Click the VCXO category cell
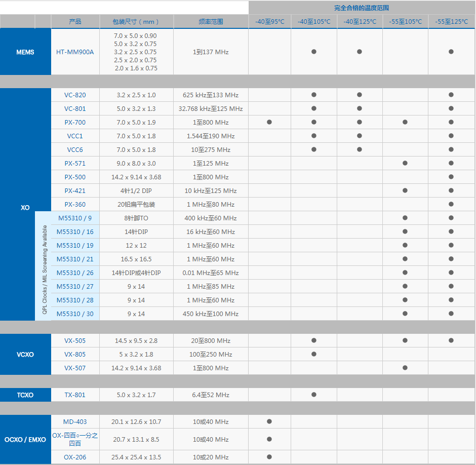Image resolution: width=476 pixels, height=465 pixels. (x=25, y=354)
